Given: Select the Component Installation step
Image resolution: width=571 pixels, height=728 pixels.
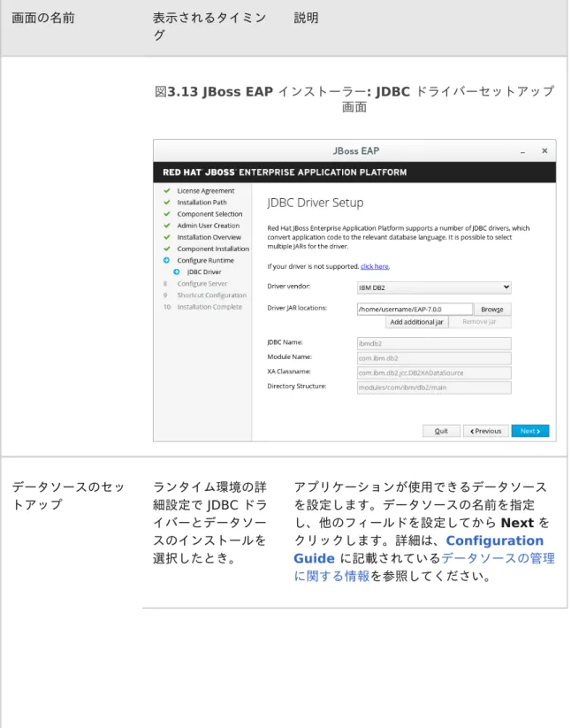Looking at the screenshot, I should (213, 249).
